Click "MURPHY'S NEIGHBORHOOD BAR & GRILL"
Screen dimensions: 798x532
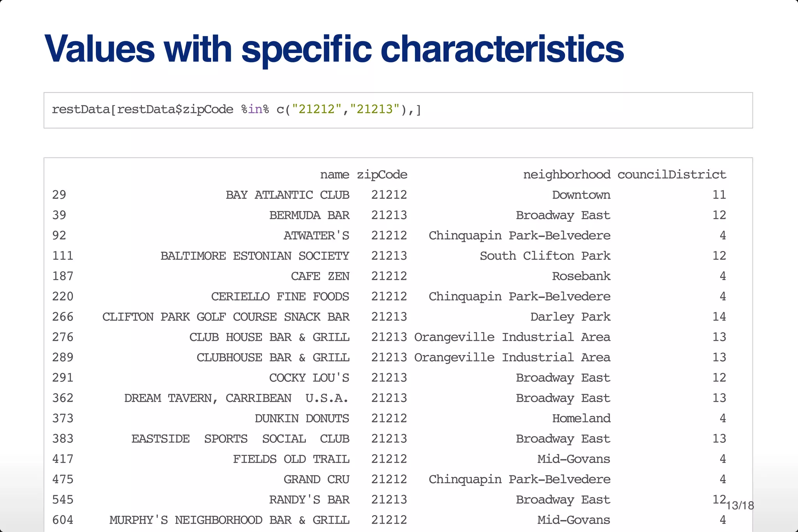pyautogui.click(x=230, y=520)
